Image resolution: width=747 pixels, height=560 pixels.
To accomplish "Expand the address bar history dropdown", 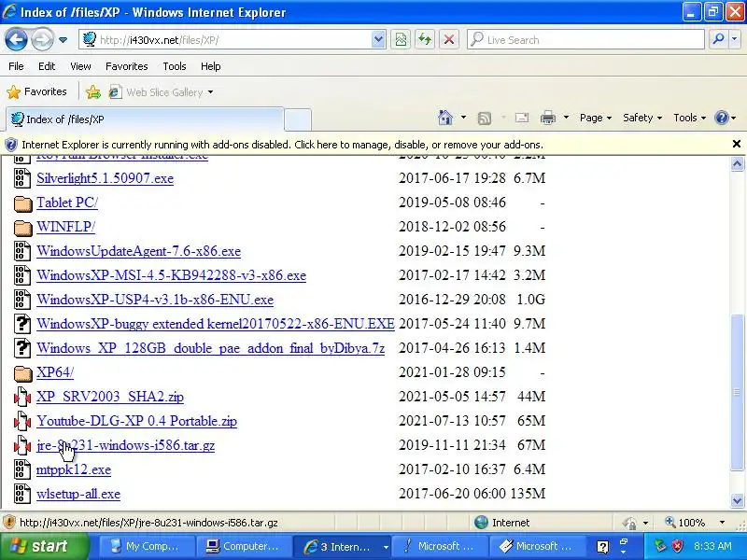I will (x=378, y=39).
